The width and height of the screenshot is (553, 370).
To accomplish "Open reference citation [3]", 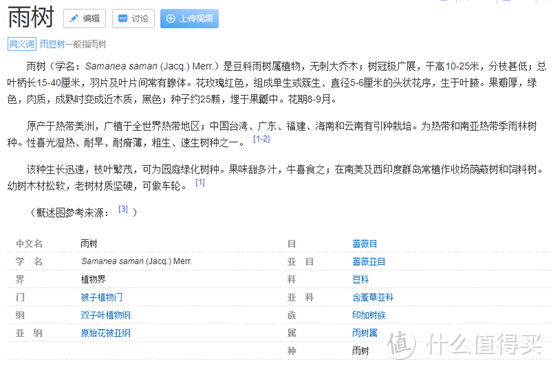I will (x=123, y=209).
